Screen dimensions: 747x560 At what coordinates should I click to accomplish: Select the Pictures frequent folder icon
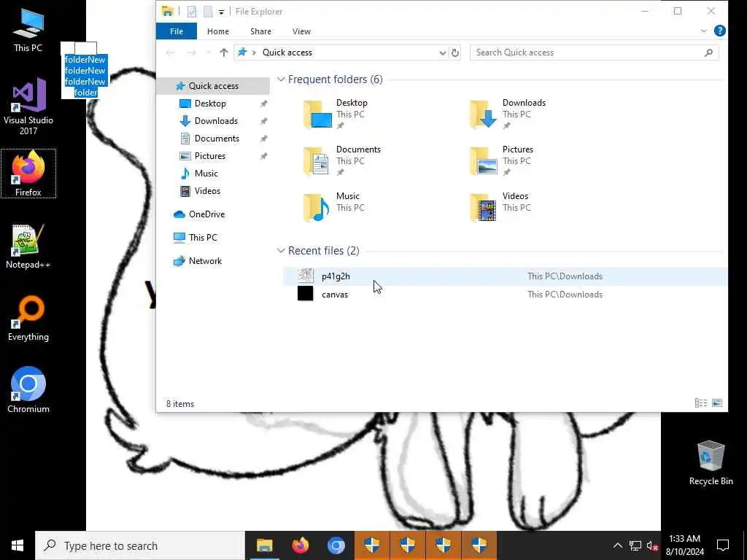pyautogui.click(x=484, y=161)
